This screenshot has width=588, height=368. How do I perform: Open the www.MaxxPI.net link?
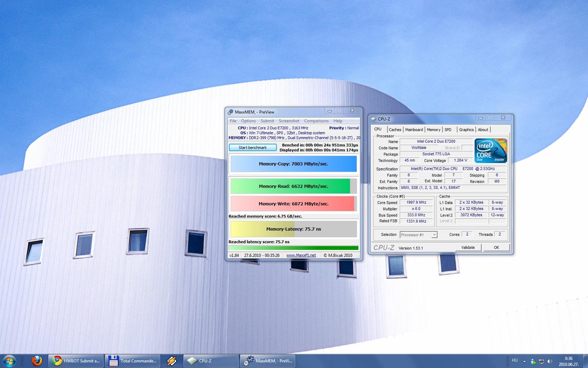(x=301, y=255)
